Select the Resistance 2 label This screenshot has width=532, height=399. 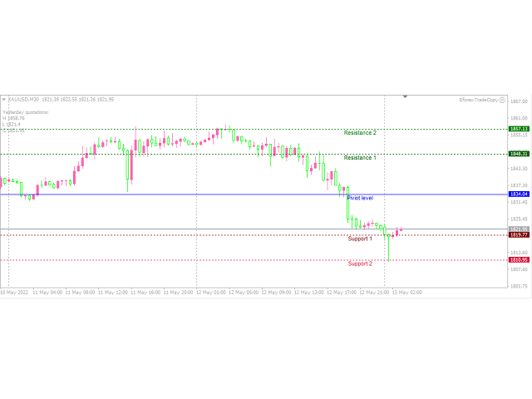pyautogui.click(x=360, y=133)
